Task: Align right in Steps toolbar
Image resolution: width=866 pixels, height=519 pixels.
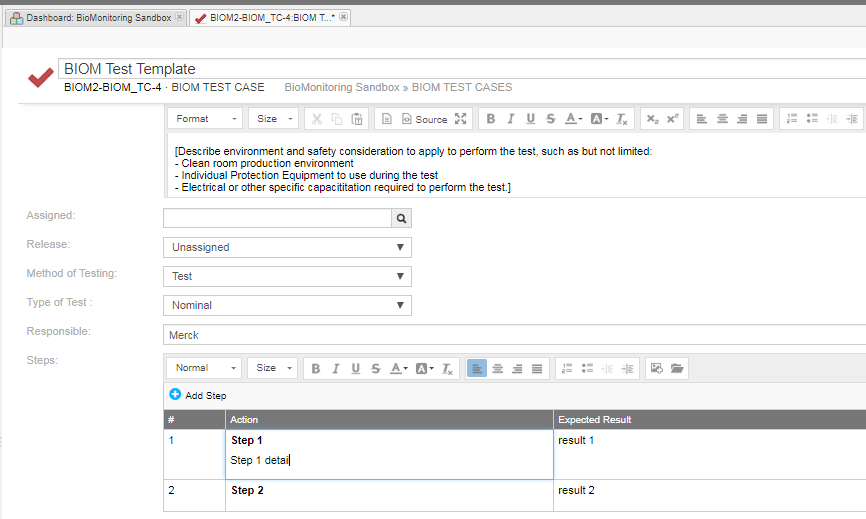Action: (x=517, y=368)
